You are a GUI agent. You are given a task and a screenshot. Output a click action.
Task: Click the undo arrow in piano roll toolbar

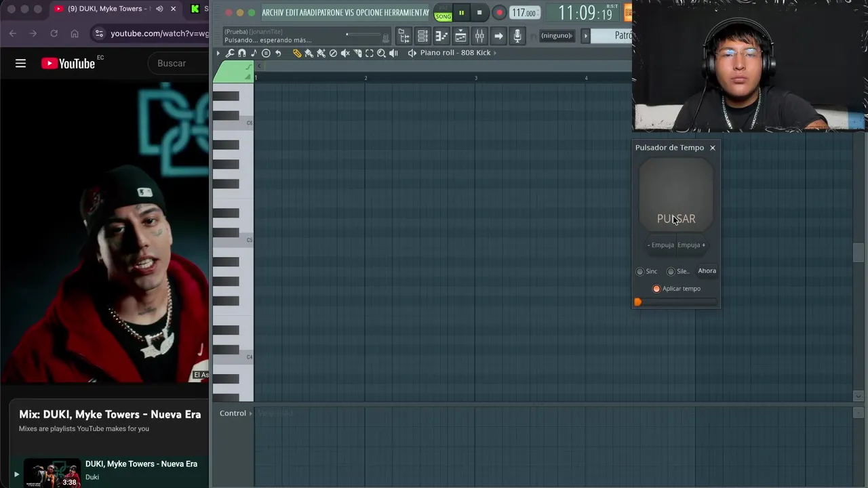pyautogui.click(x=278, y=53)
